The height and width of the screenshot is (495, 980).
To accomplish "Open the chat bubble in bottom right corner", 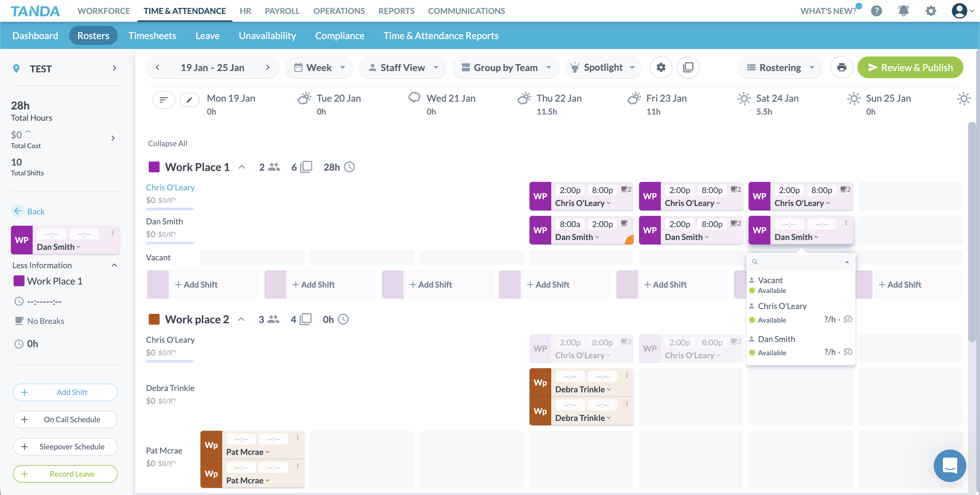I will [x=950, y=466].
